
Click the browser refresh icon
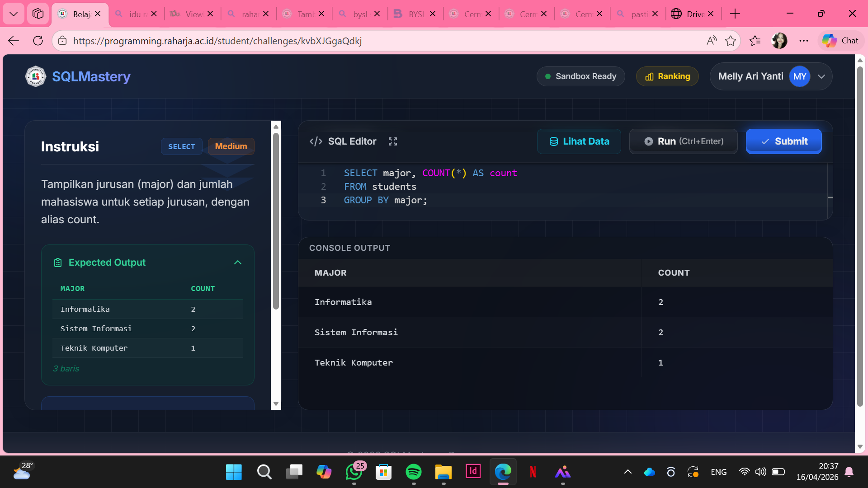click(x=38, y=41)
